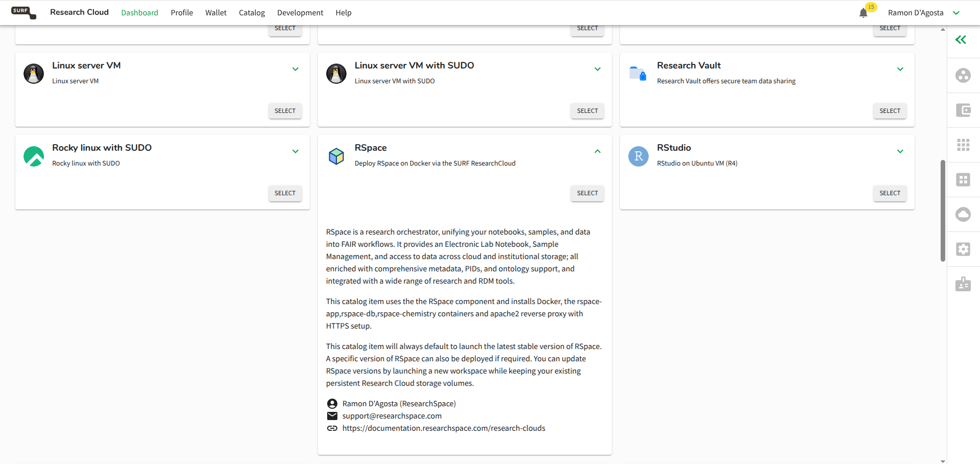Click the 'RSpace' card heading
Image resolution: width=980 pixels, height=464 pixels.
[371, 148]
